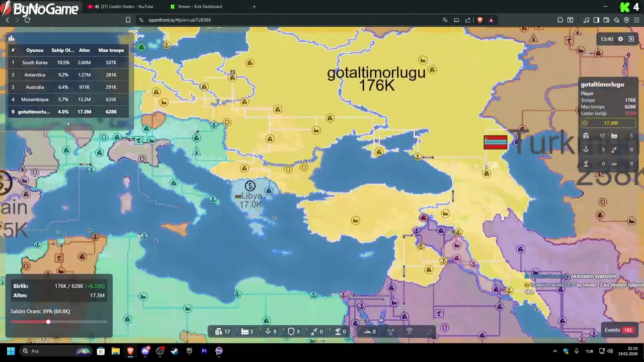644x362 pixels.
Task: Select the Port anchor icon showing 9
Action: click(268, 331)
